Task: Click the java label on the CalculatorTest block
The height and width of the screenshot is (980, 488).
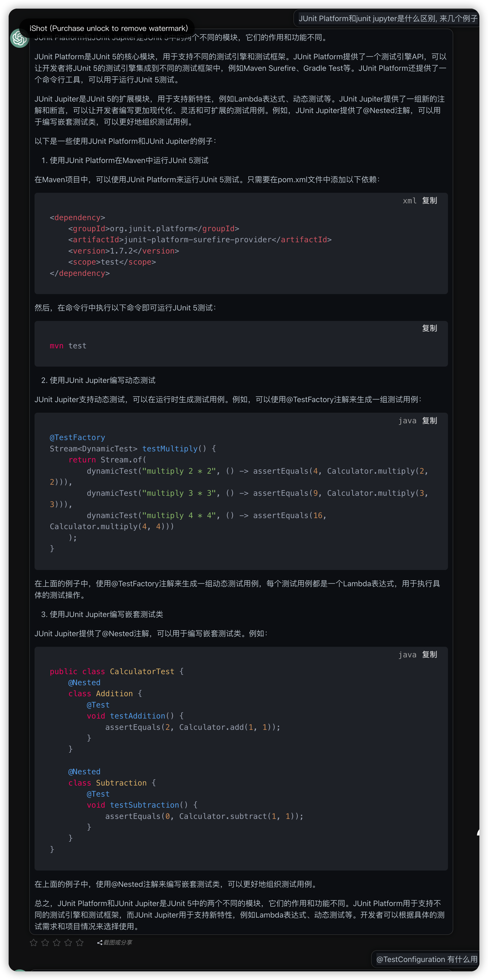Action: (407, 655)
